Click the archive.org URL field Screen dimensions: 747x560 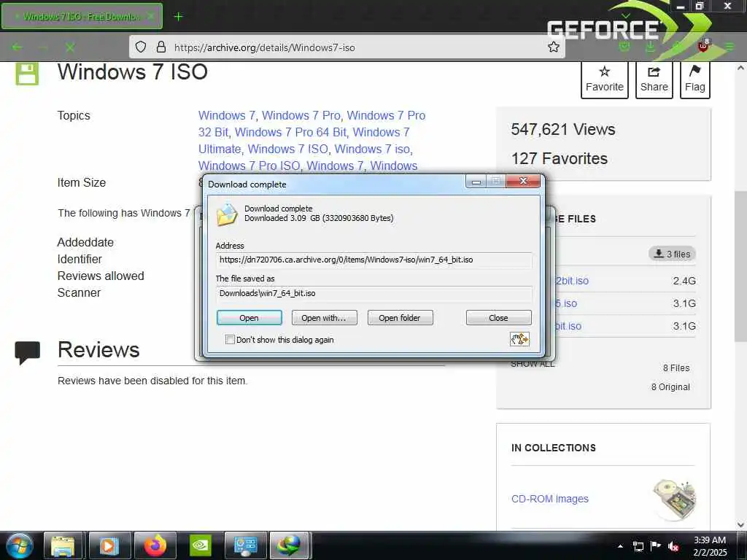(x=347, y=47)
